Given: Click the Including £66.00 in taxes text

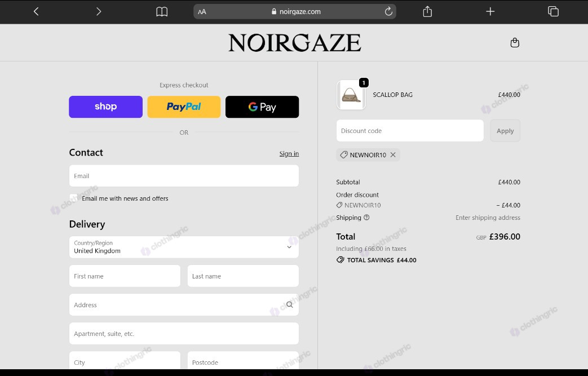Looking at the screenshot, I should 372,249.
